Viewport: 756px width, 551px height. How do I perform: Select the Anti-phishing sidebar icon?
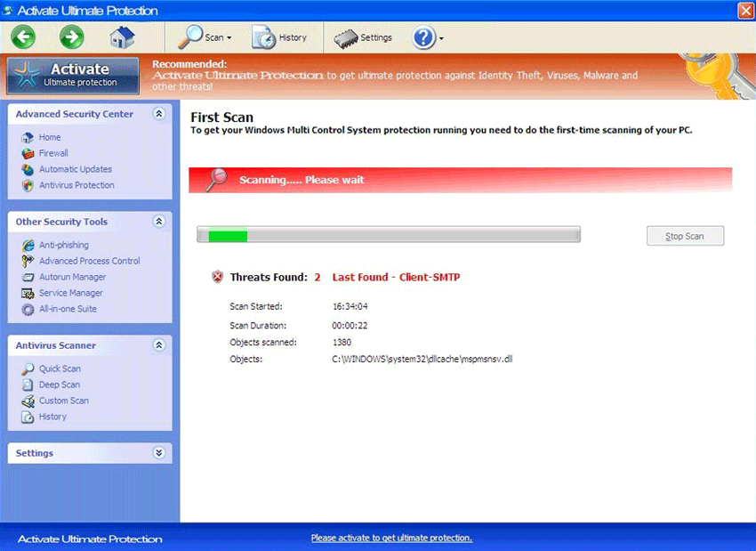click(x=28, y=245)
